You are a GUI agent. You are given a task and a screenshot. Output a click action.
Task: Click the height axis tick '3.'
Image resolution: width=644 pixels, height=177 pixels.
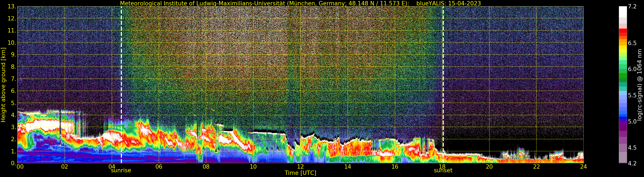13,127
